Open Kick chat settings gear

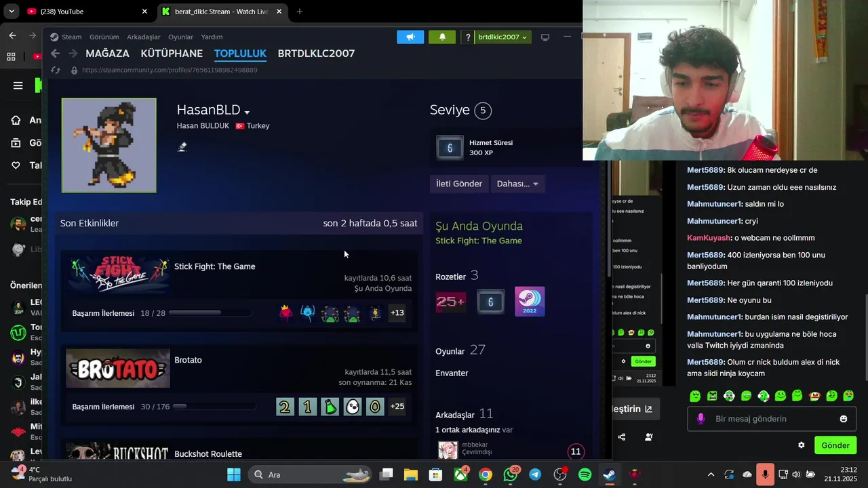coord(801,445)
